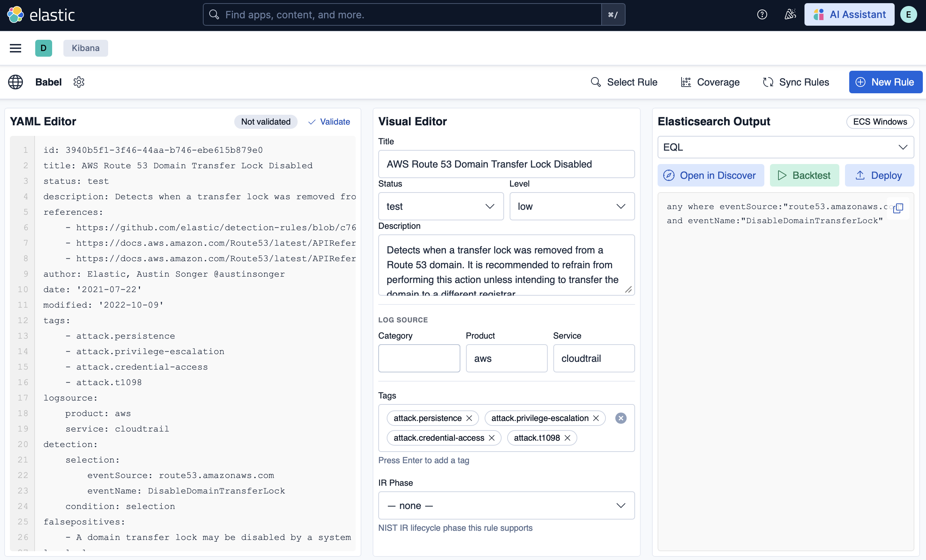
Task: Open Babel settings gear
Action: click(79, 82)
